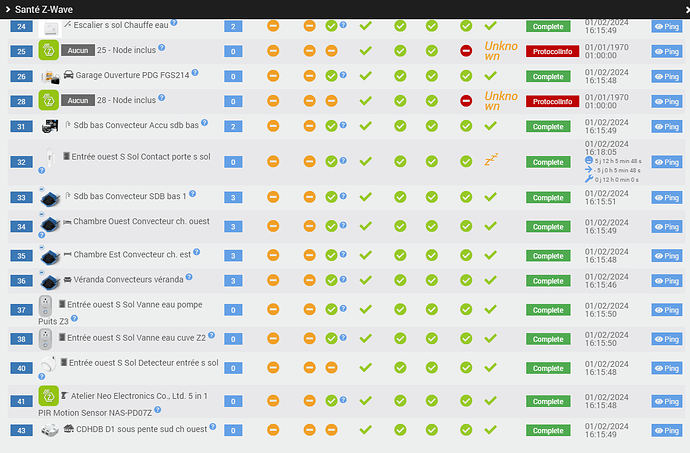Click the motion sensor picture for node 40

click(48, 364)
